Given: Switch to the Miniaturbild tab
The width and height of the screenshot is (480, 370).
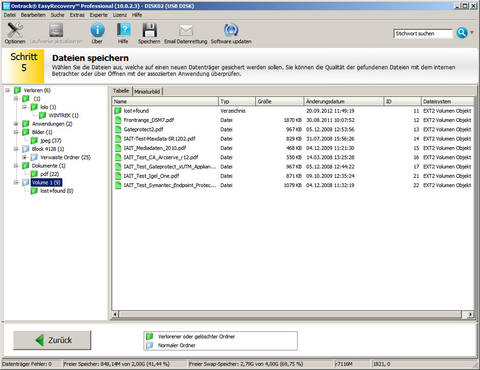Looking at the screenshot, I should [147, 91].
